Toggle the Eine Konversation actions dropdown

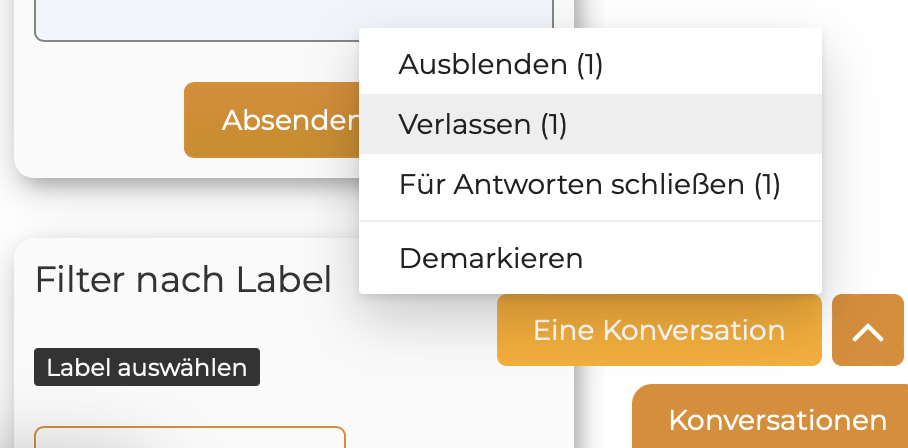[658, 330]
